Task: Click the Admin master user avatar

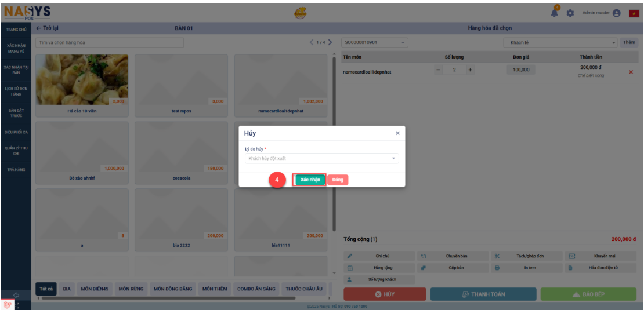Action: click(617, 13)
